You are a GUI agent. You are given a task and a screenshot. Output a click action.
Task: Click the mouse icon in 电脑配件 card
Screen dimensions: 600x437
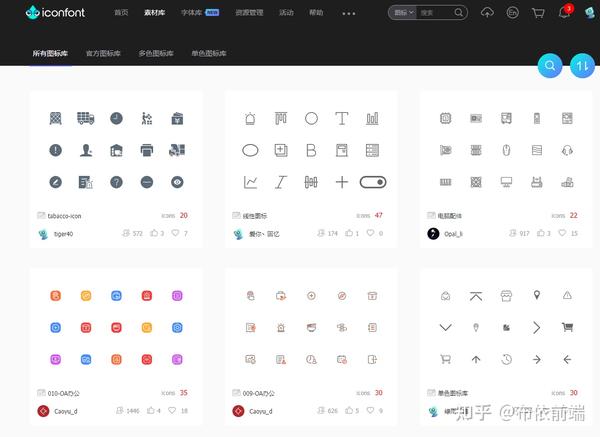(x=506, y=150)
